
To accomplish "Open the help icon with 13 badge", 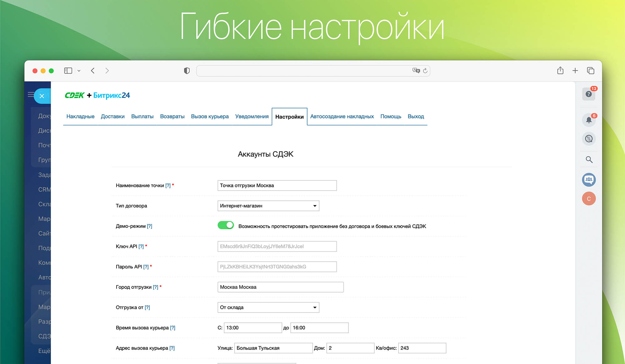I will (x=589, y=94).
